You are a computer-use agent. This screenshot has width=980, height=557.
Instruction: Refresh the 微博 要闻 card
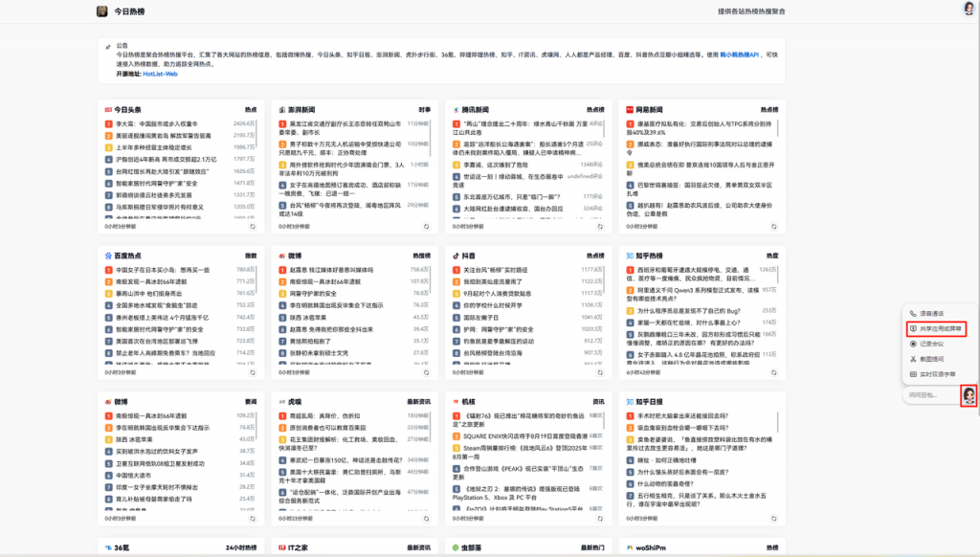[253, 519]
